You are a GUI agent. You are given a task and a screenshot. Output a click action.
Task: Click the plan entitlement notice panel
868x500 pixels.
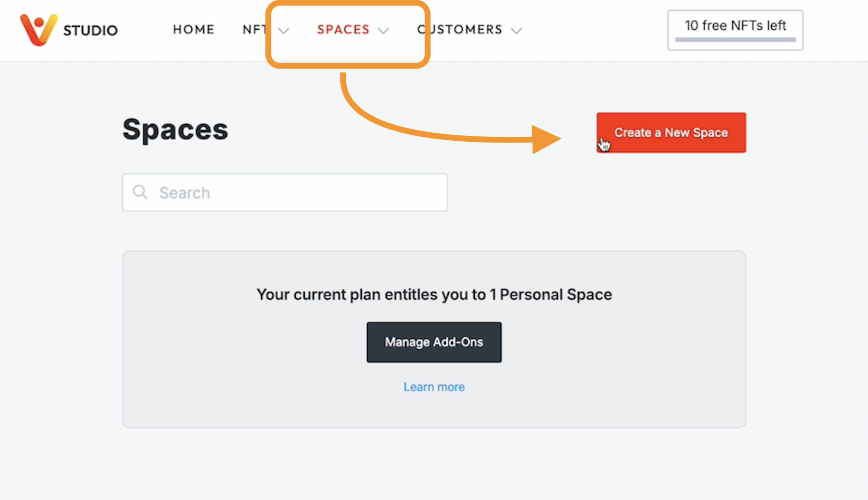[434, 294]
